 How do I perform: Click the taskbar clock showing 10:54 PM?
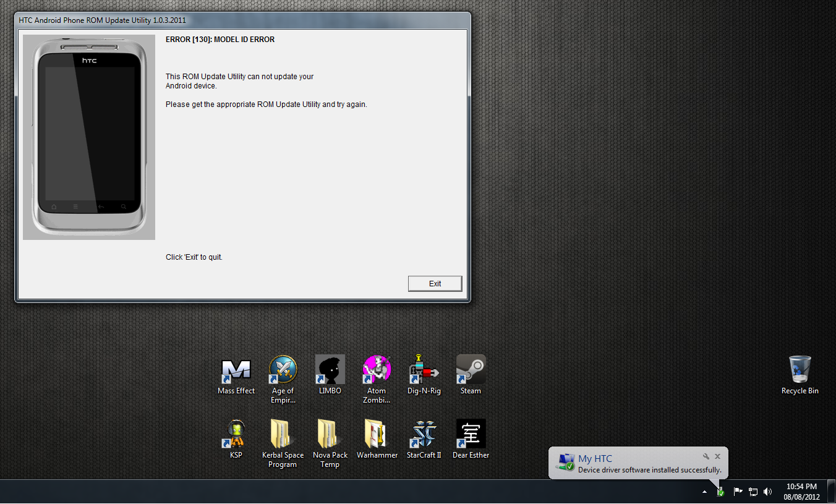[801, 492]
